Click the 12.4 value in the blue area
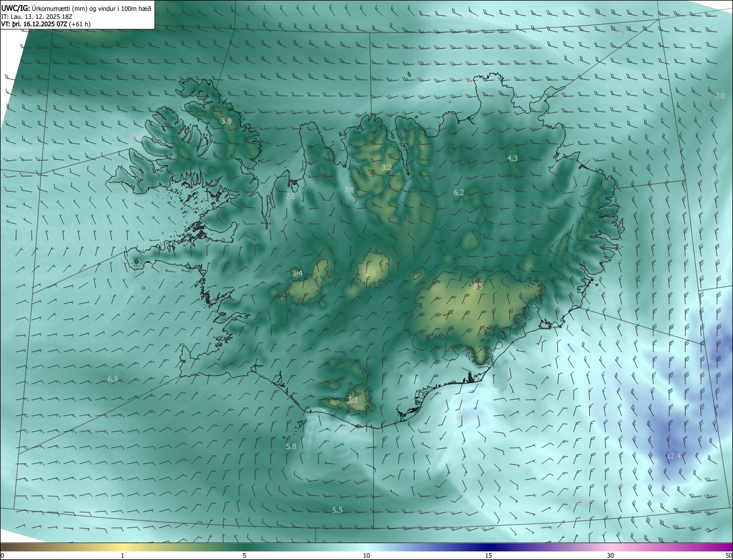 [673, 456]
